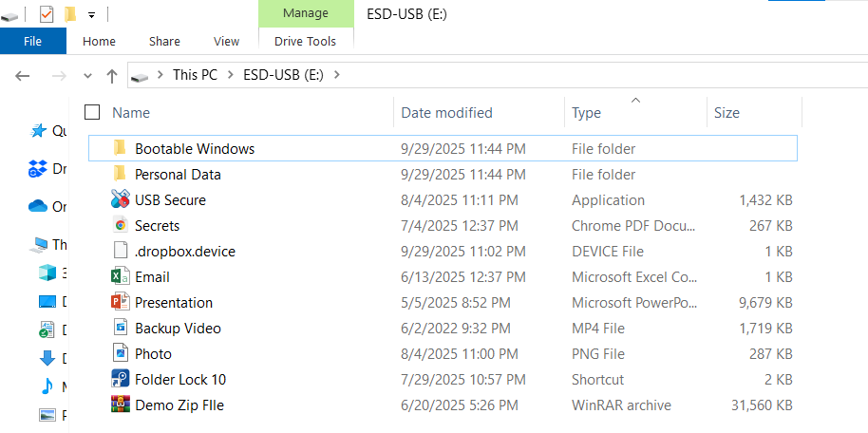The image size is (868, 433).
Task: Go back with the Back arrow button
Action: [x=22, y=76]
